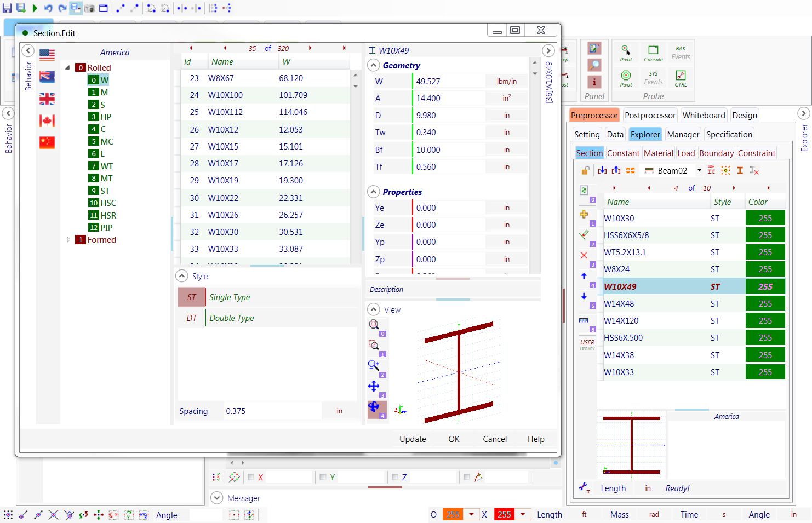
Task: Switch to the Preprocessor tab
Action: pyautogui.click(x=594, y=115)
